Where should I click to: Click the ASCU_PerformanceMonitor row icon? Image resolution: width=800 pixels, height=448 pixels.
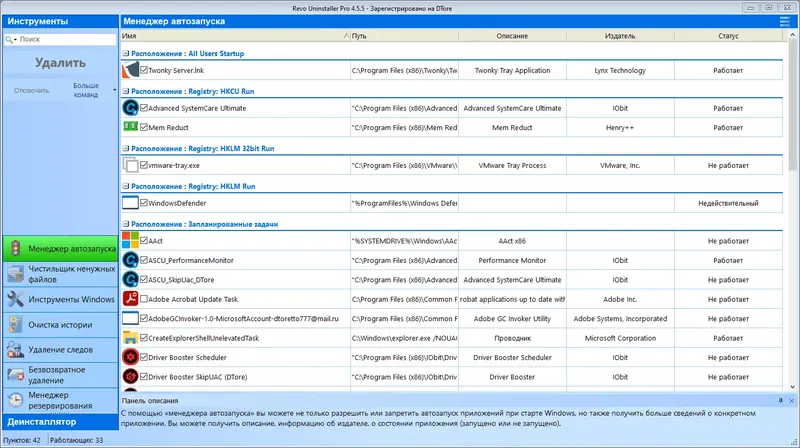tap(130, 260)
